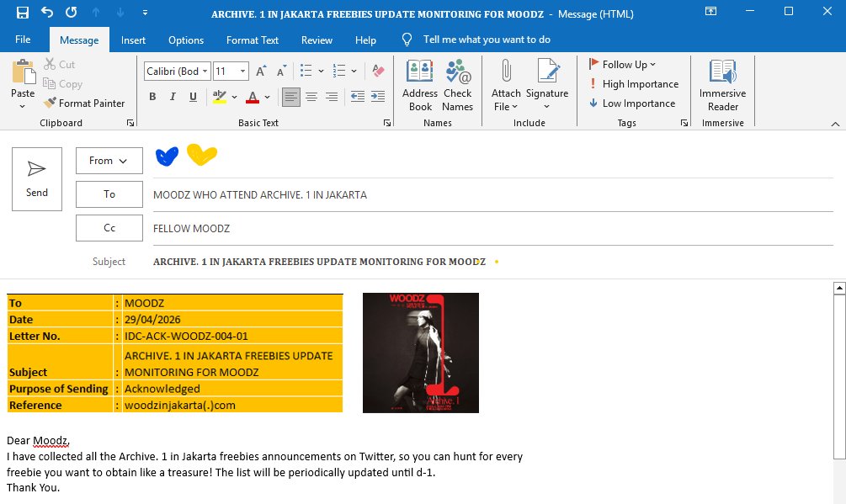Apply bulleted list formatting
Image resolution: width=846 pixels, height=504 pixels.
[x=306, y=71]
